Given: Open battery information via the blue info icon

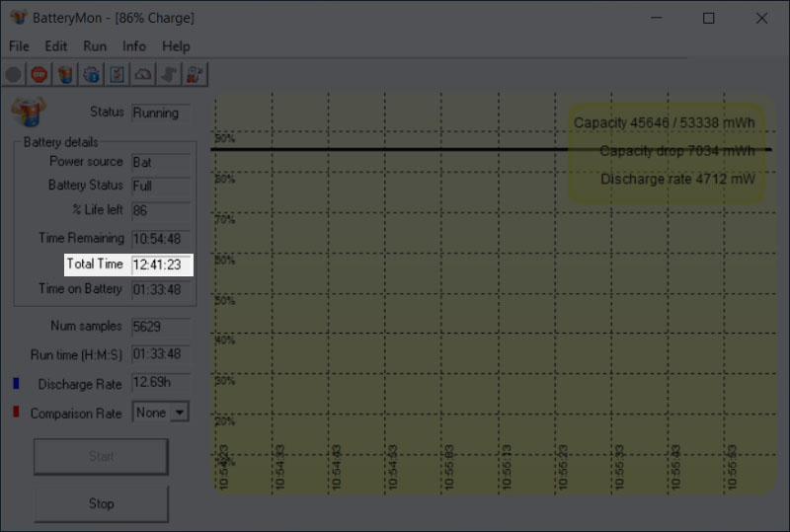Looking at the screenshot, I should (91, 75).
